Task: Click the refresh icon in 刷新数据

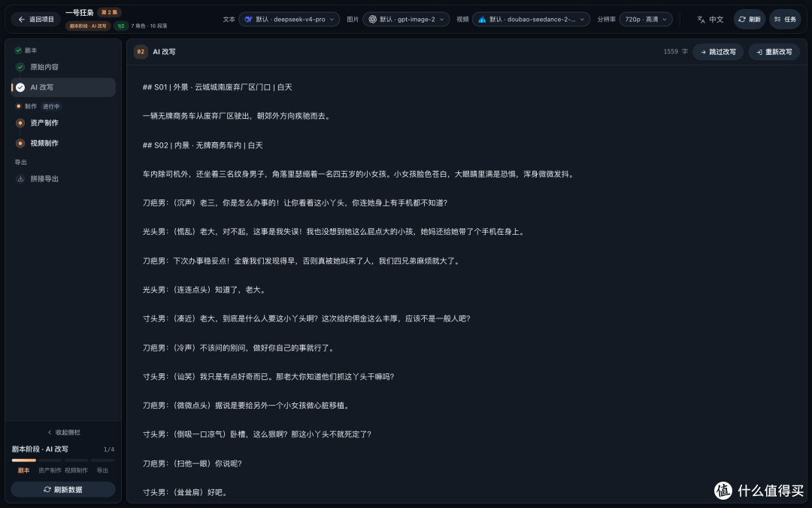Action: [47, 489]
